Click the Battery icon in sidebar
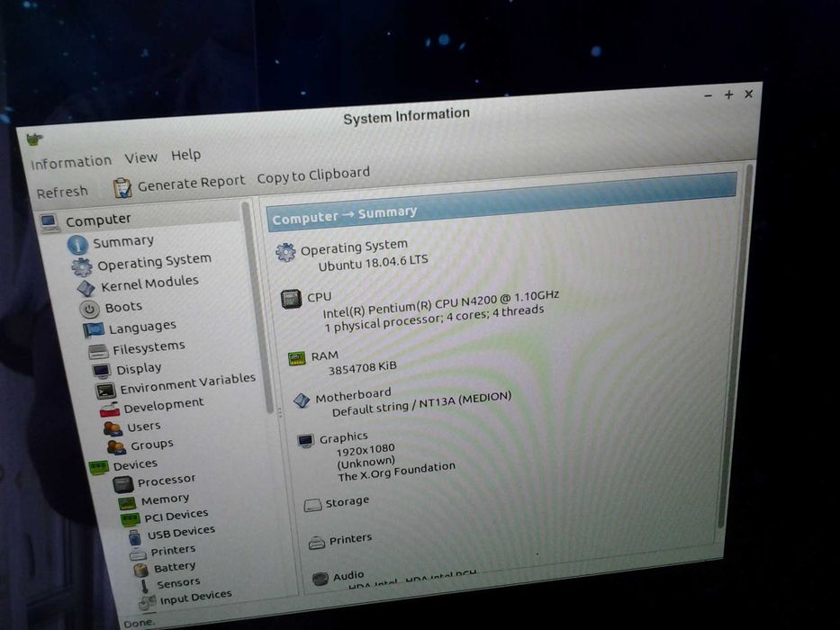The image size is (840, 630). pyautogui.click(x=140, y=570)
